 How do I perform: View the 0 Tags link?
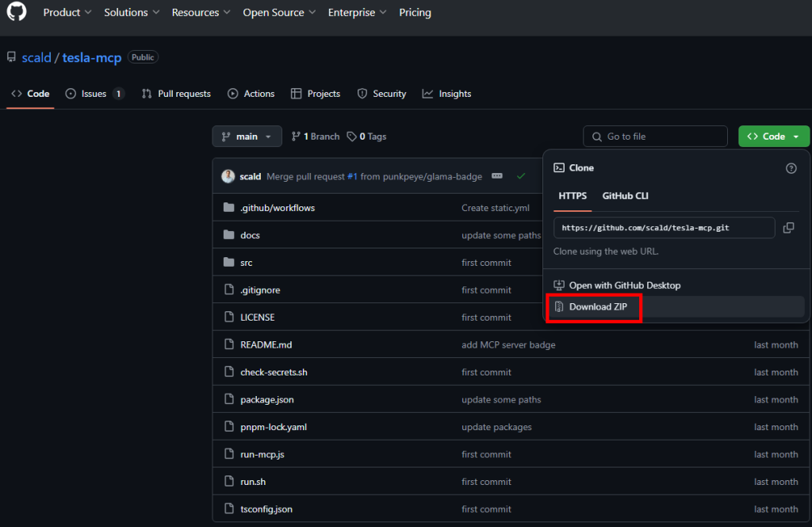(x=366, y=137)
